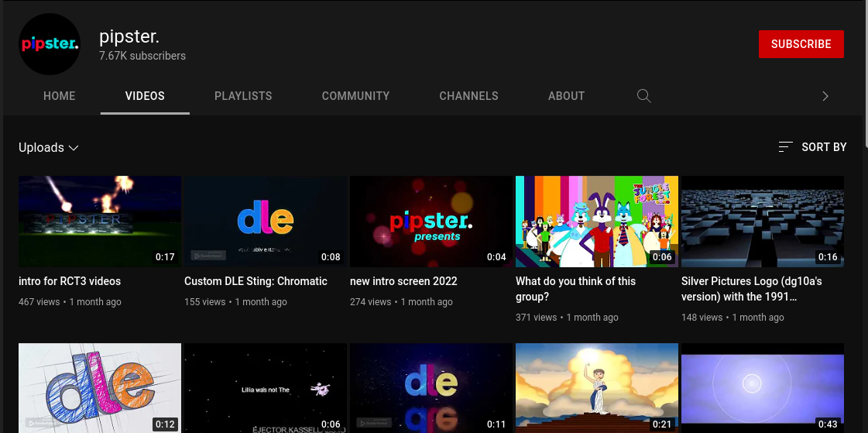Click '274 views • 1 month ago' text

[x=401, y=302]
